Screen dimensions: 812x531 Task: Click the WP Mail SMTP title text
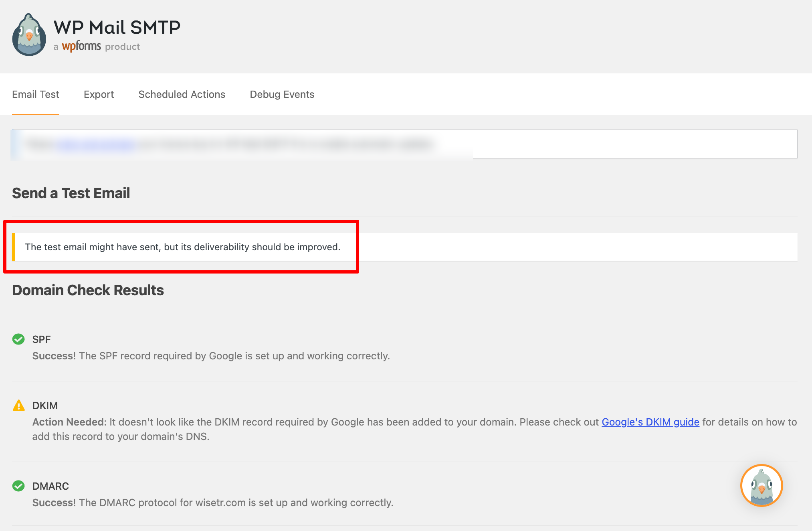click(117, 27)
